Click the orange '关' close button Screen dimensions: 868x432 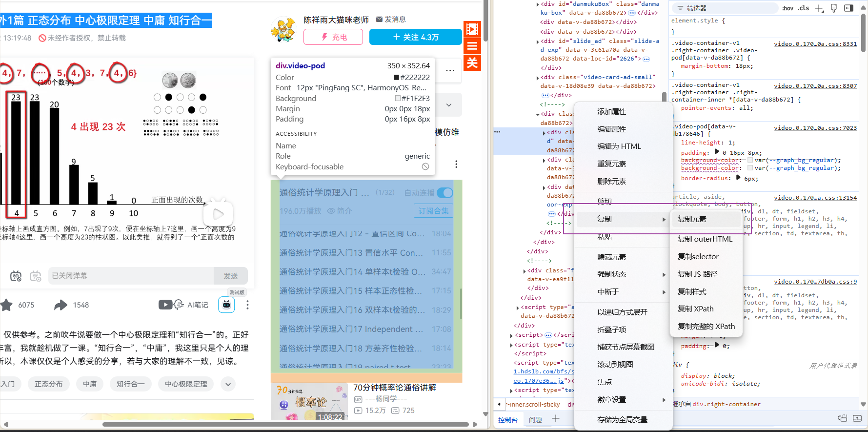click(x=472, y=62)
